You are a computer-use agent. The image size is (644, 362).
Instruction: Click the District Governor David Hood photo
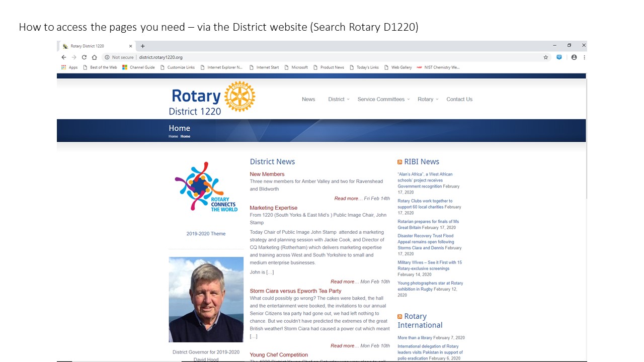coord(206,299)
